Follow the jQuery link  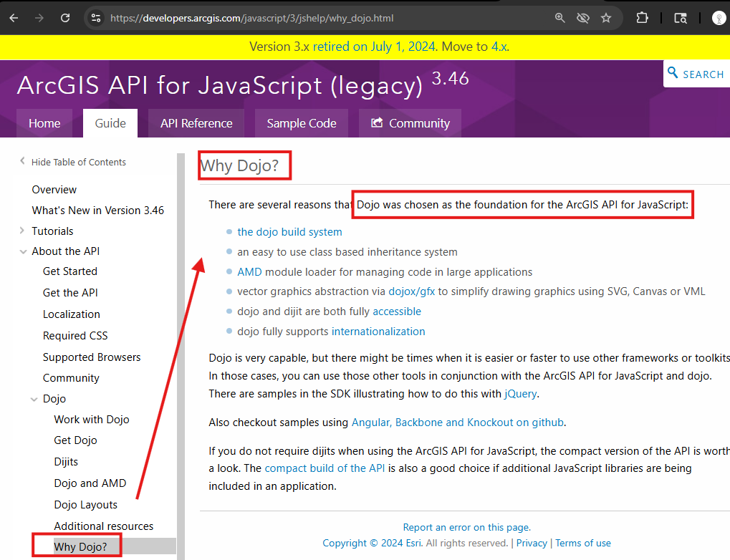(x=521, y=394)
